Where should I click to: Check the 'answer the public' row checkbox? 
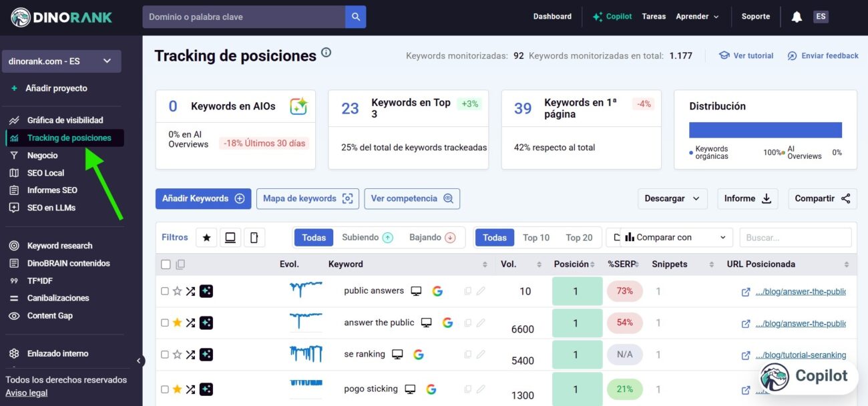coord(165,323)
